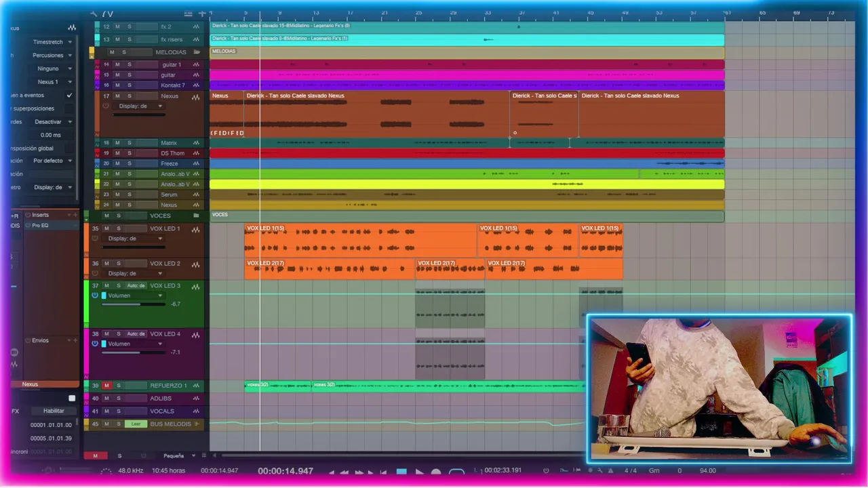Open instrument icon on Nexus track 17

(196, 96)
